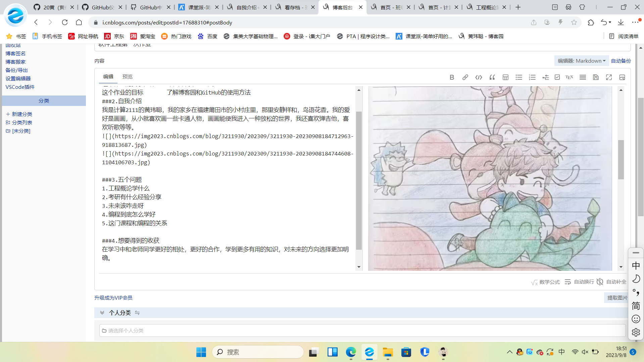The height and width of the screenshot is (362, 644).
Task: Open the input method emoji panel
Action: pos(636,319)
